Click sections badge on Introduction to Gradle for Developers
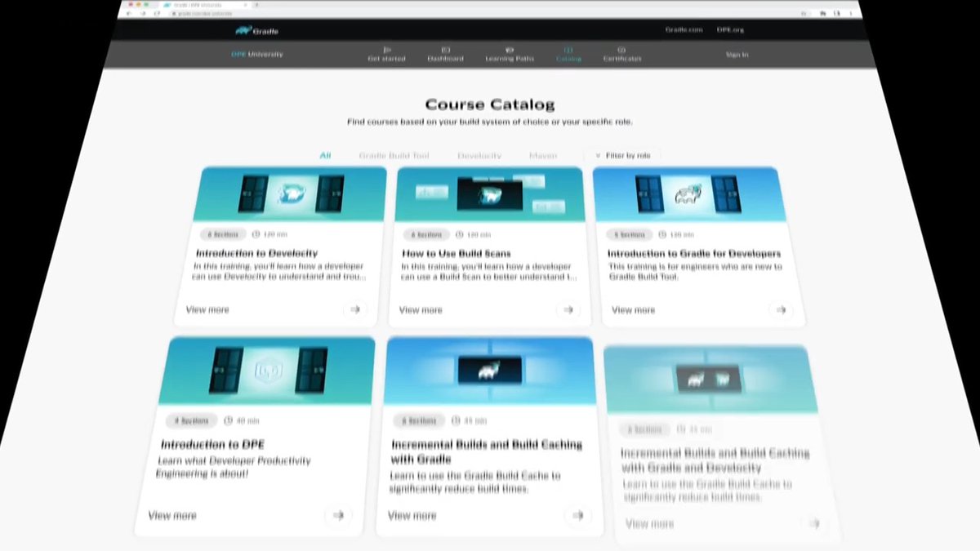Screen dimensions: 980x551 [630, 234]
